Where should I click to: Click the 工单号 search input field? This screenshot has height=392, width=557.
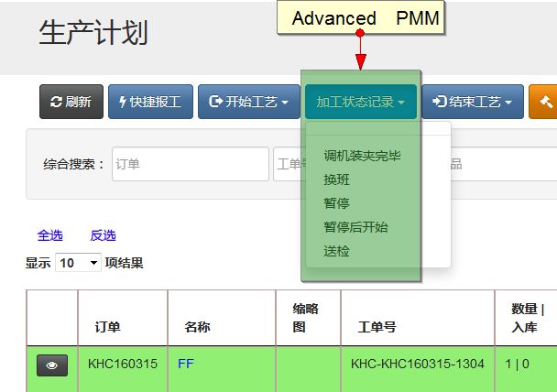[x=289, y=164]
